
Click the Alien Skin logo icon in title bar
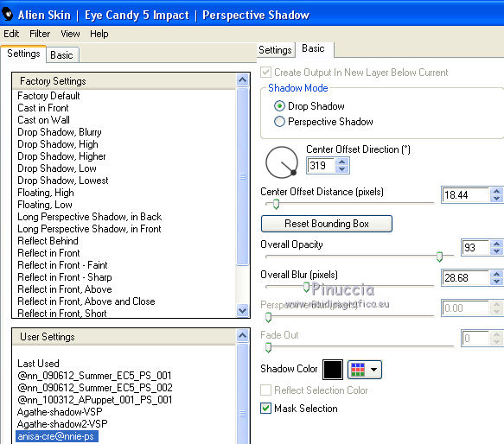[x=8, y=14]
